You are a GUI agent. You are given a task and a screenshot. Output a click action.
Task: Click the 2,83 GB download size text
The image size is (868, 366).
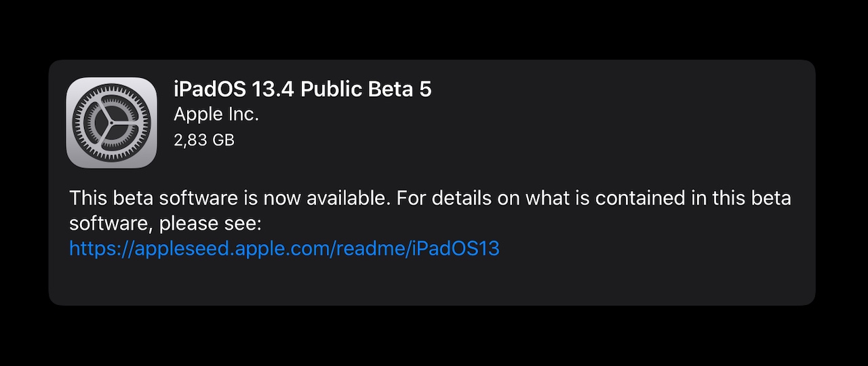coord(204,140)
